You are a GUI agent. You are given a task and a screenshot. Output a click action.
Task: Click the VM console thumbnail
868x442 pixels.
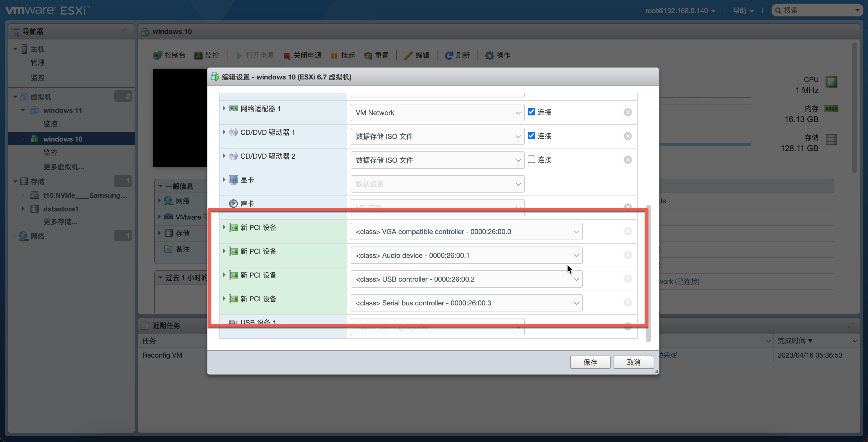click(x=180, y=118)
